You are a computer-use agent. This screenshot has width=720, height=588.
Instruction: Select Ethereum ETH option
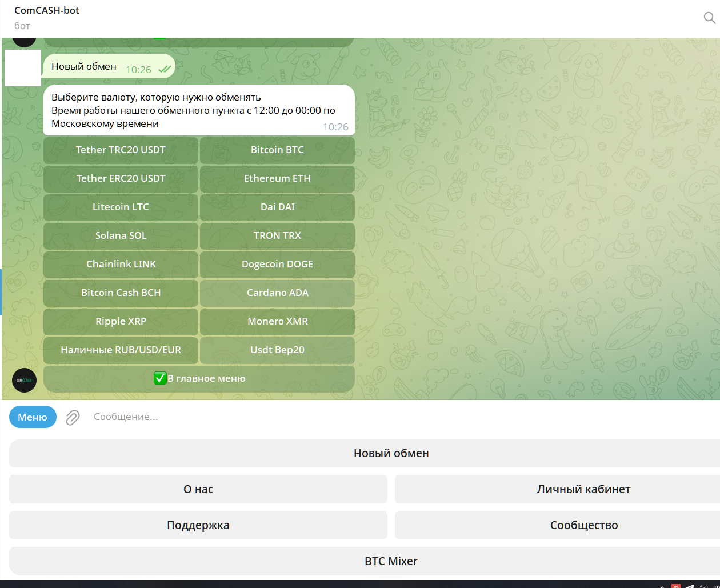coord(277,179)
